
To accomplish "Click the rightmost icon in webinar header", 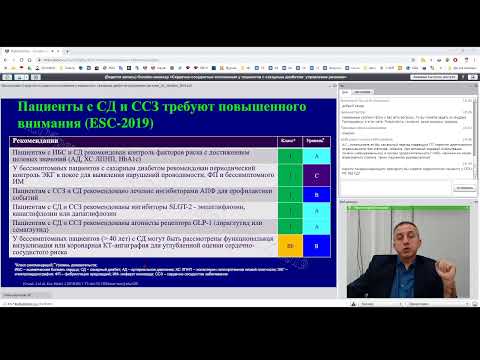I will [x=473, y=77].
